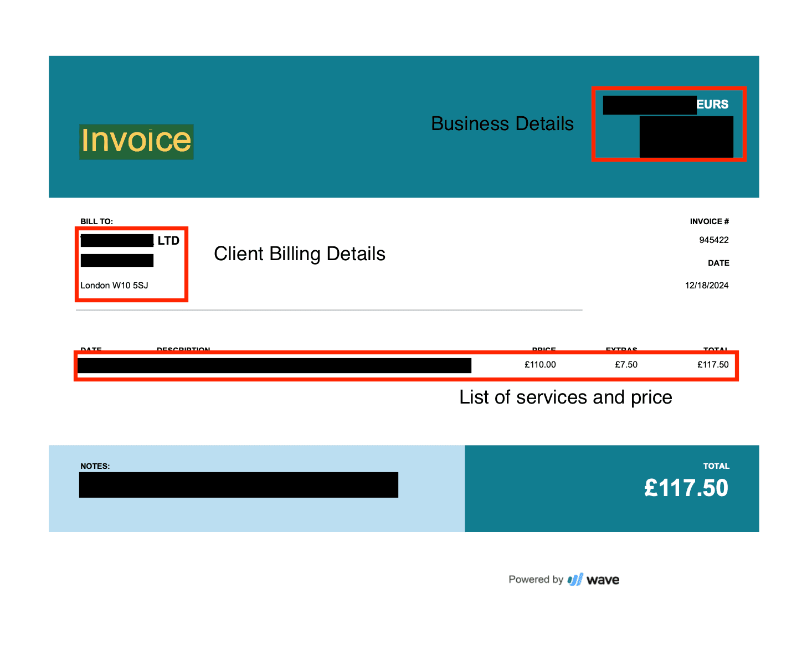Select invoice number 945422
The height and width of the screenshot is (651, 812).
(x=713, y=240)
